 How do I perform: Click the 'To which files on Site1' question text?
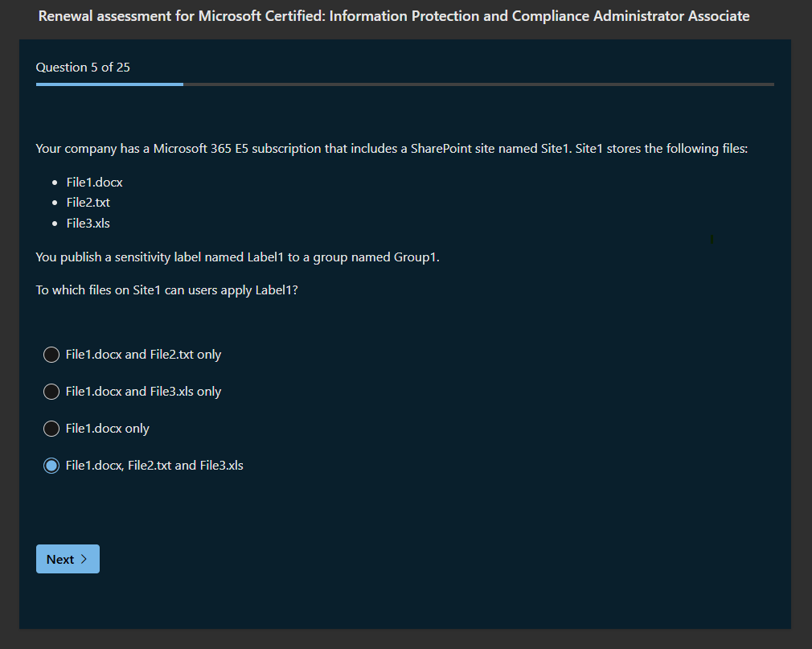click(166, 290)
